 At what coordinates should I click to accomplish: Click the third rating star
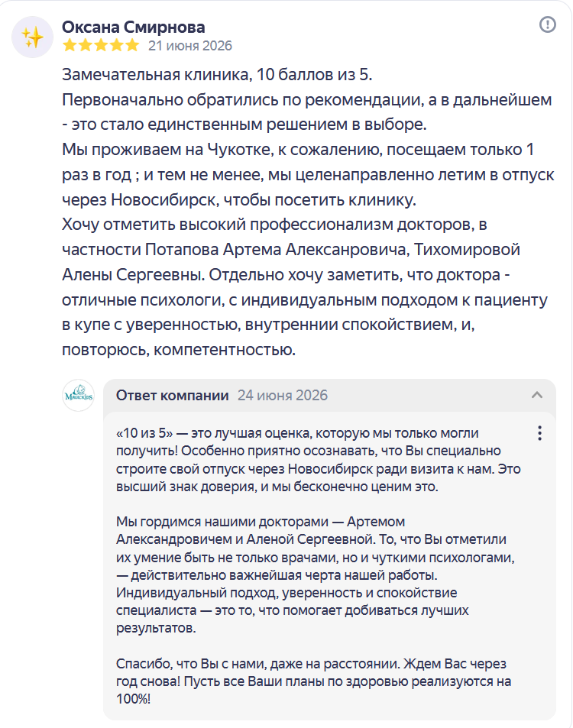(101, 46)
